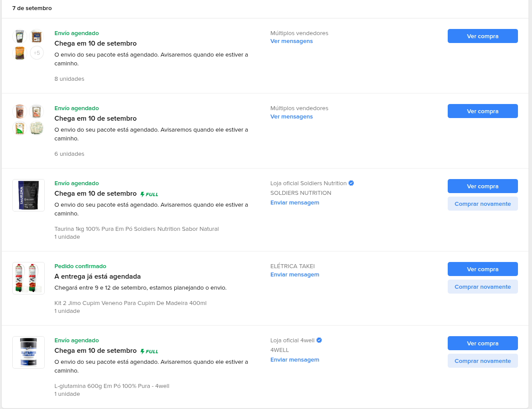Click the verified badge beside Loja oficial 4well
Image resolution: width=532 pixels, height=409 pixels.
point(319,340)
